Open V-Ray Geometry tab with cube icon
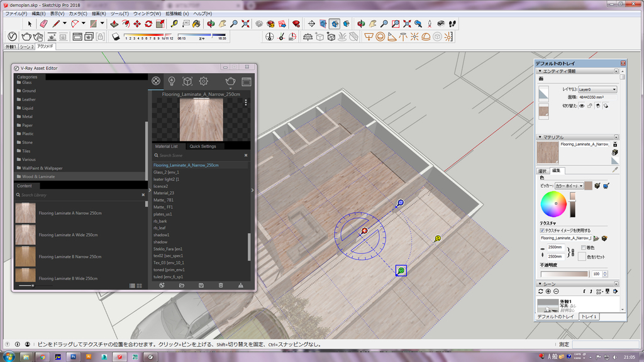This screenshot has width=644, height=362. (x=187, y=81)
